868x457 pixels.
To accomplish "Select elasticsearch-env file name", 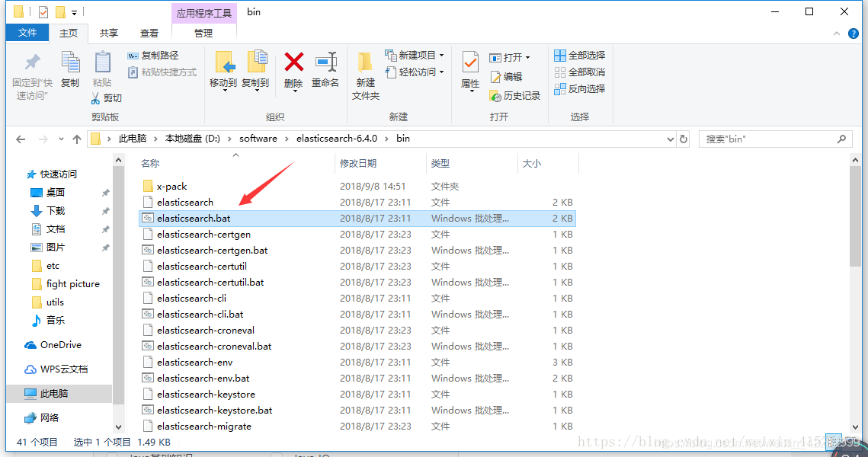I will click(x=194, y=363).
